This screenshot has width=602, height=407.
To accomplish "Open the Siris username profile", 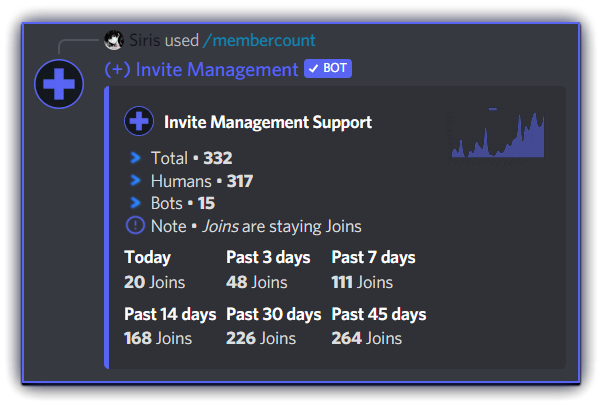I will tap(145, 41).
